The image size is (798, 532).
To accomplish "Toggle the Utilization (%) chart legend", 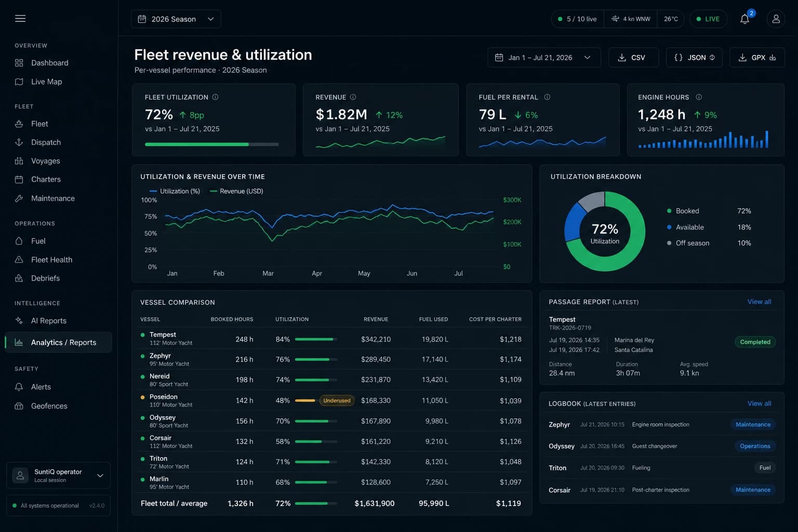I will (175, 191).
